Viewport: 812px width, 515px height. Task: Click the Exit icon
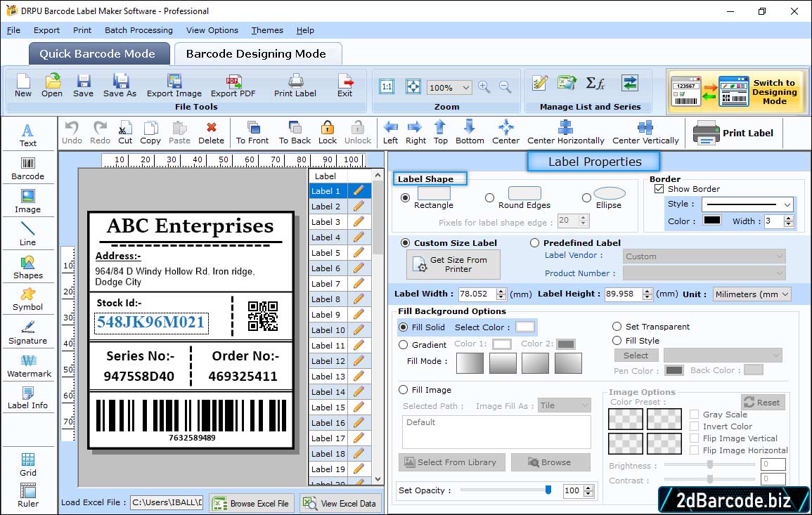point(345,85)
